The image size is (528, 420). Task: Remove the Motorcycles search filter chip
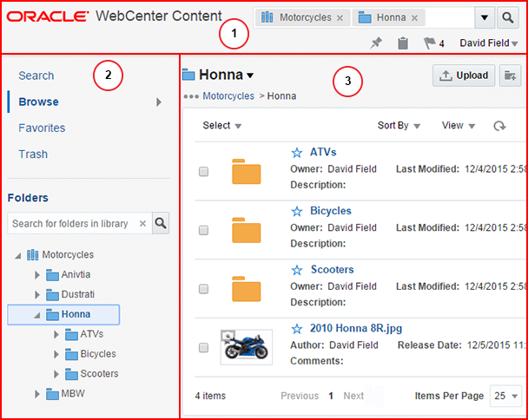click(340, 18)
